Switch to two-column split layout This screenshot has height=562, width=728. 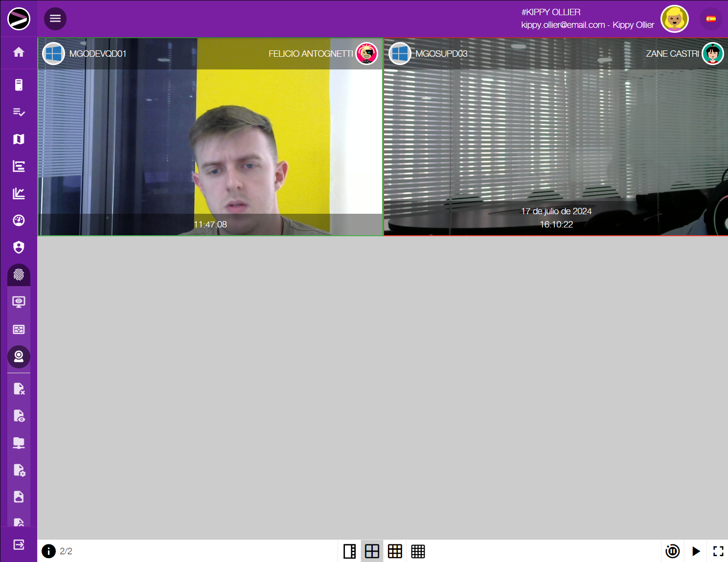(349, 551)
